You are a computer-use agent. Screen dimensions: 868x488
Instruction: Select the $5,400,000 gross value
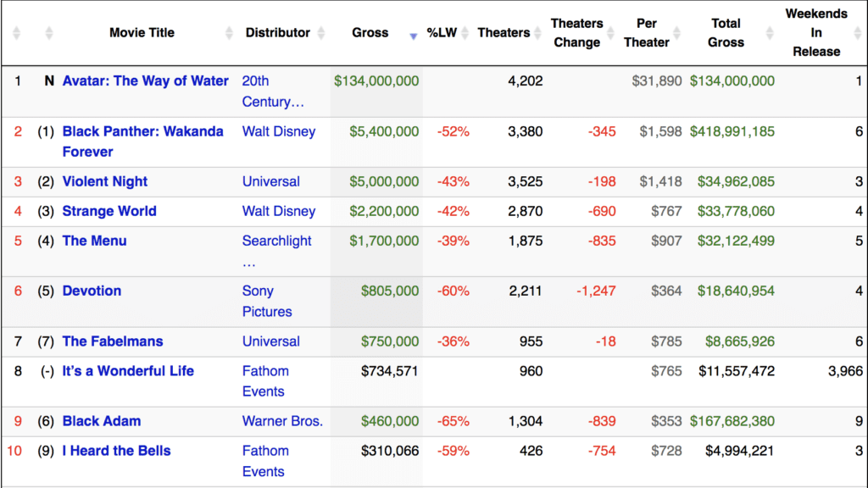[x=384, y=131]
